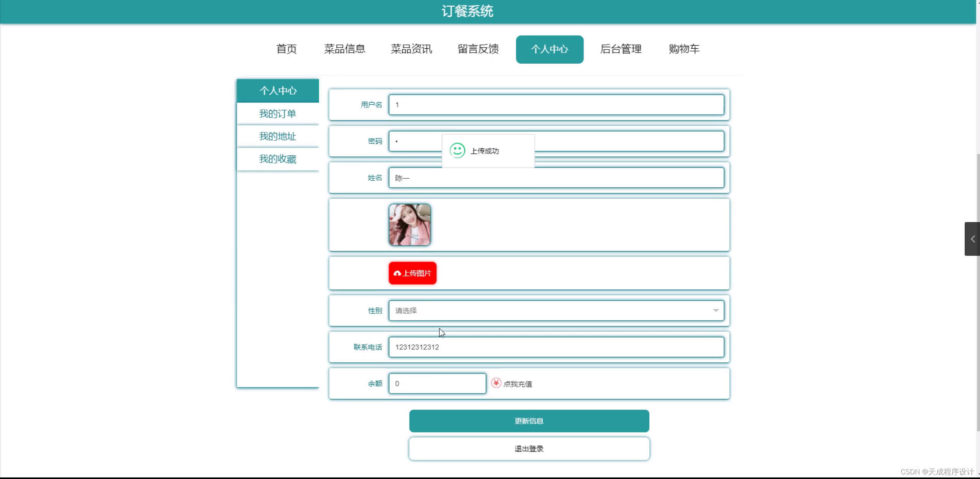Open 我的收藏 favorites in sidebar

pos(278,159)
